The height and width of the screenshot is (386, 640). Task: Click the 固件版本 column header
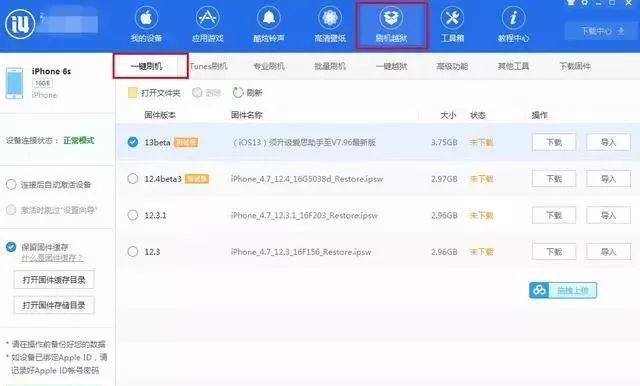[160, 115]
